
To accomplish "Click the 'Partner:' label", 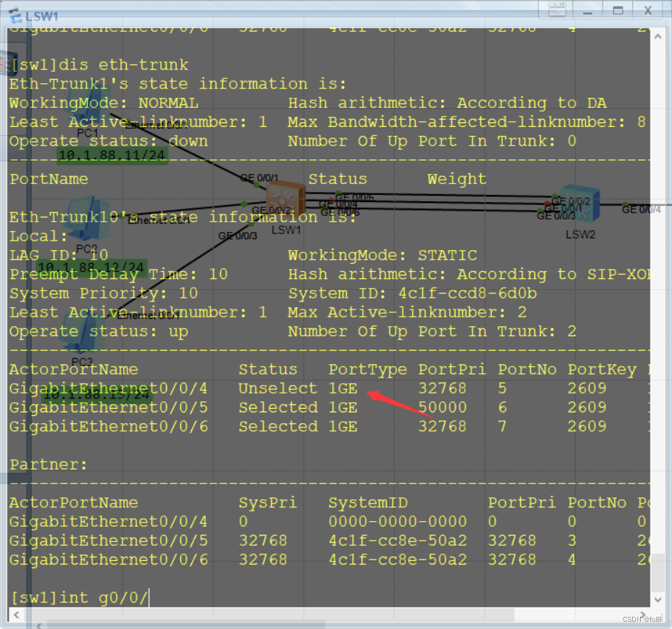I will click(49, 465).
